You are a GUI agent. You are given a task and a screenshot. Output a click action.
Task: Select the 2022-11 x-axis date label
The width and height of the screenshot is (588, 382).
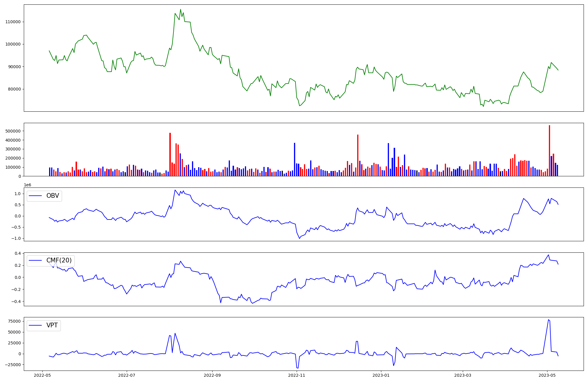(x=297, y=375)
